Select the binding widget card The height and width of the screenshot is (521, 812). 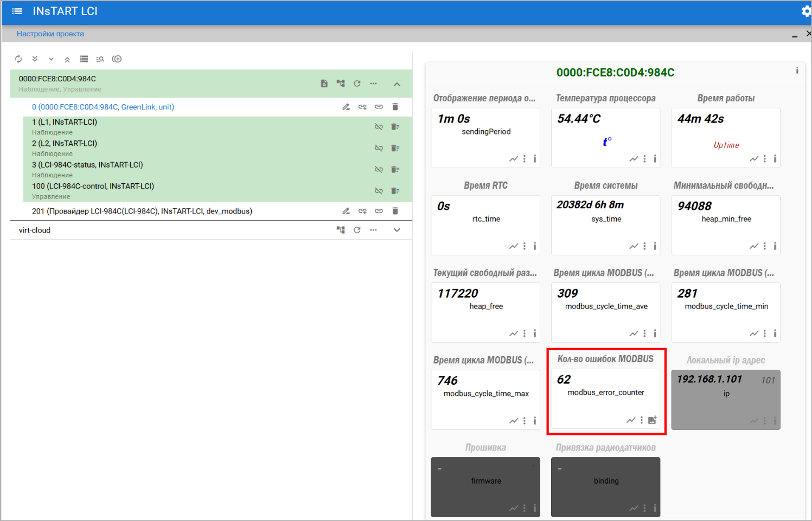pyautogui.click(x=606, y=487)
